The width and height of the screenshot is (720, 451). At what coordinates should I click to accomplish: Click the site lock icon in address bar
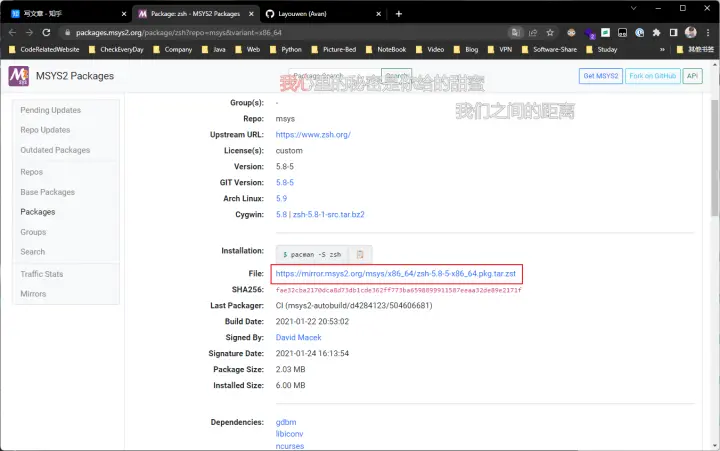pyautogui.click(x=68, y=33)
